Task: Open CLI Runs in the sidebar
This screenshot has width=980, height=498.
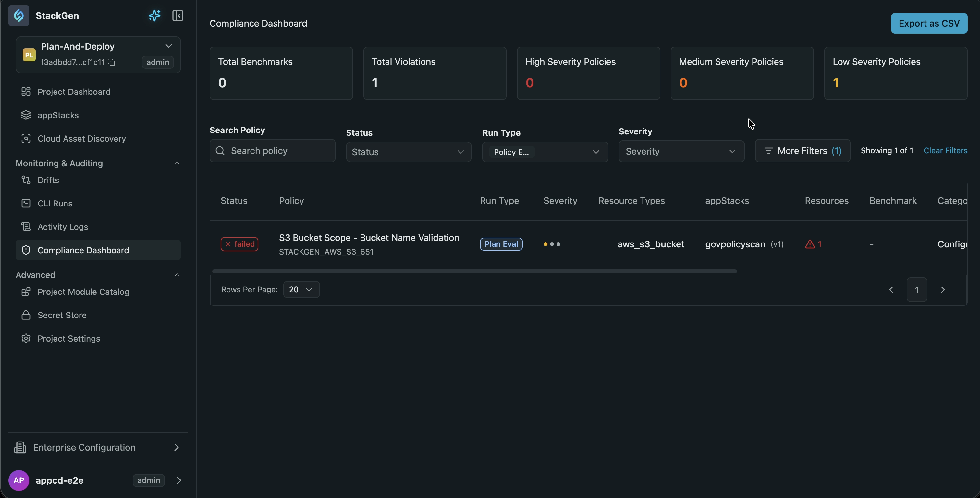Action: (x=98, y=203)
